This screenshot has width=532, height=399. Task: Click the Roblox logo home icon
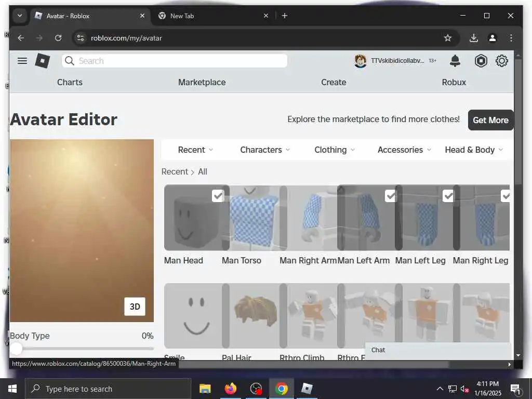(43, 61)
